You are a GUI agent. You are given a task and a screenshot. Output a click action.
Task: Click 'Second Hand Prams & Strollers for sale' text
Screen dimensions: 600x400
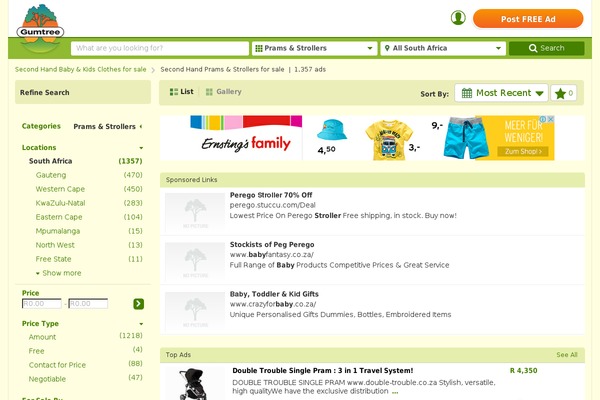(x=222, y=69)
